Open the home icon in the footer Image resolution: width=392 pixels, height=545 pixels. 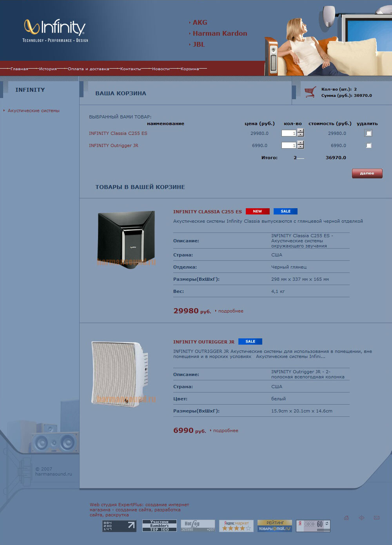(347, 518)
